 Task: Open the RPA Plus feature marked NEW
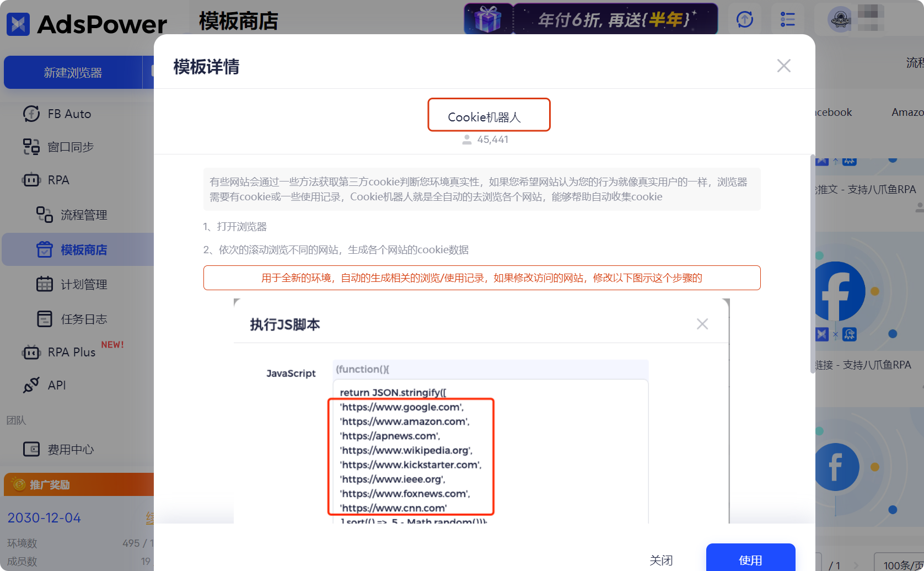point(31,352)
